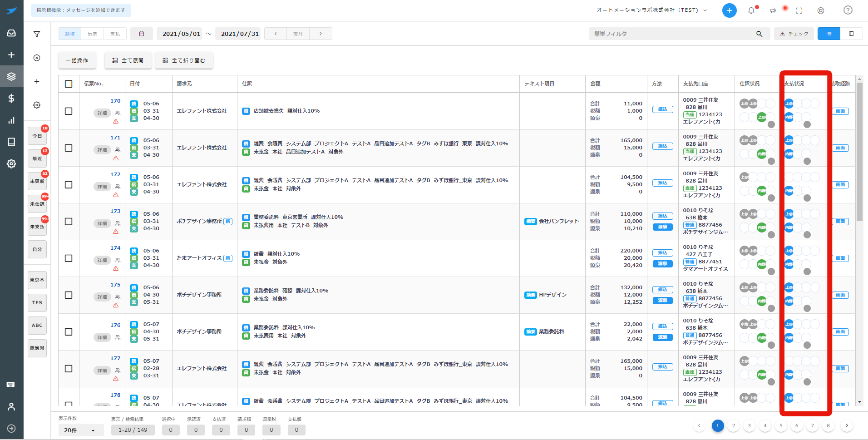Screen dimensions: 868x440
Task: Go to previous page arrow in pagination
Action: [699, 426]
